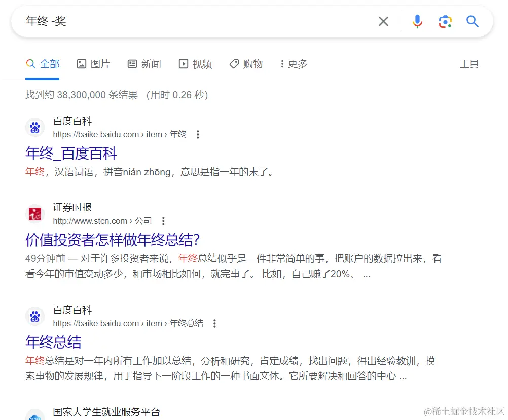This screenshot has height=420, width=508.
Task: Click the 证券时报 favicon
Action: pos(34,214)
